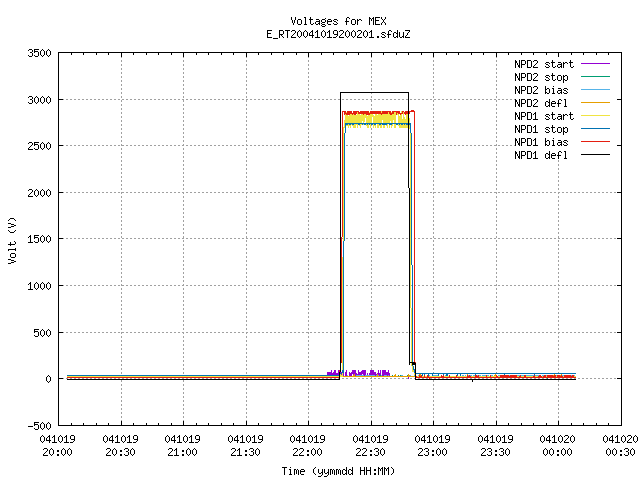Click the 'NPD2 defl' legend label
The height and width of the screenshot is (480, 640).
(x=541, y=103)
